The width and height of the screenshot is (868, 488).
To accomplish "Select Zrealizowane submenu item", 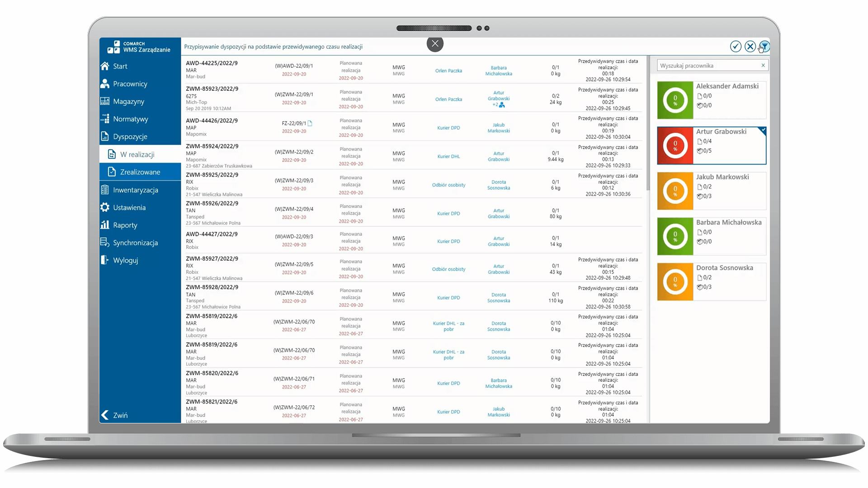I will pos(140,172).
